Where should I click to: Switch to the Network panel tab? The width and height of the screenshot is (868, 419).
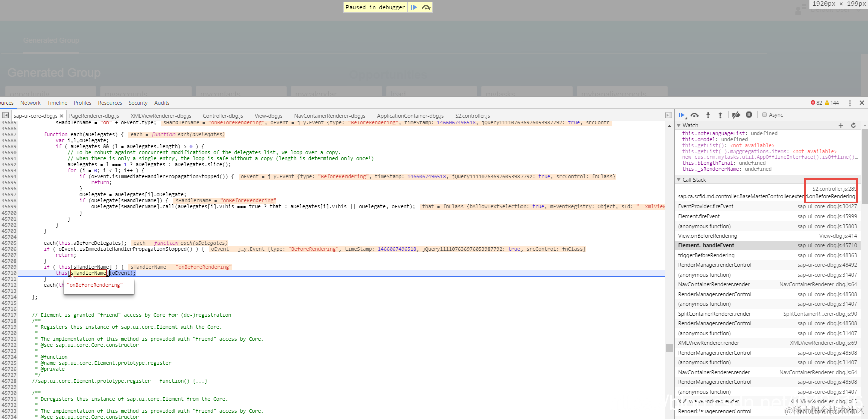(x=30, y=103)
